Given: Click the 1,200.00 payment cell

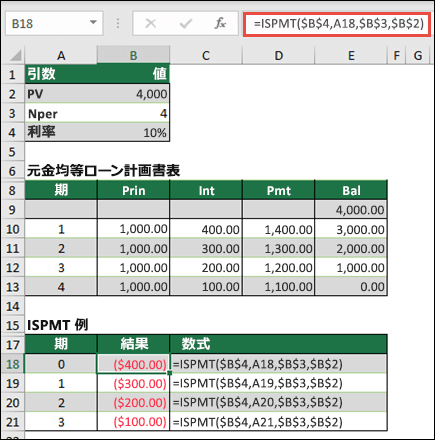Looking at the screenshot, I should click(279, 267).
